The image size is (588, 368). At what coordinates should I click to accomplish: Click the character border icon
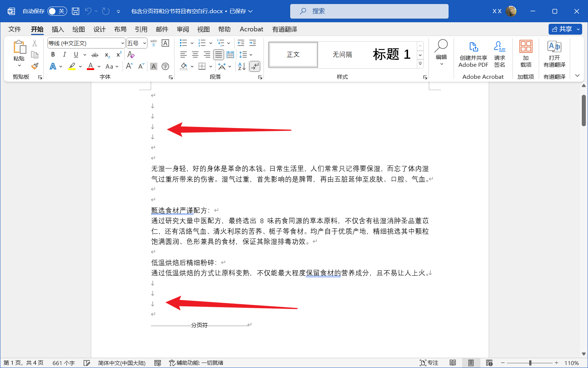165,43
